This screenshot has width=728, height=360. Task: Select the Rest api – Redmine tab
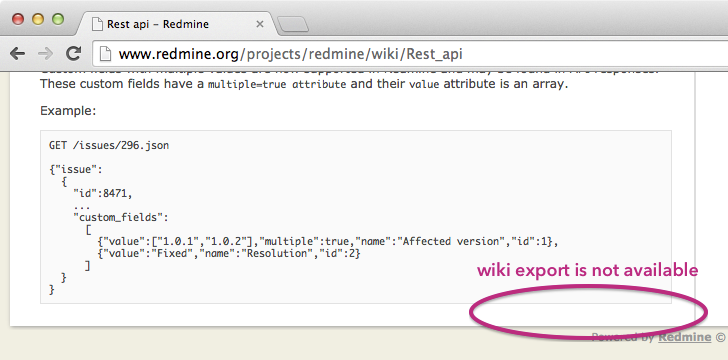[x=177, y=24]
